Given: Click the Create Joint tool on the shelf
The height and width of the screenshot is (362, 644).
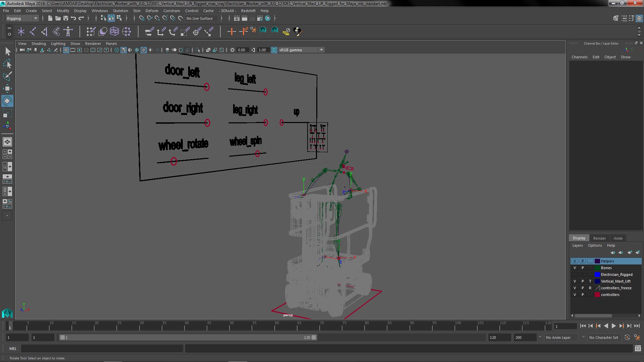Looking at the screenshot, I should click(x=33, y=32).
